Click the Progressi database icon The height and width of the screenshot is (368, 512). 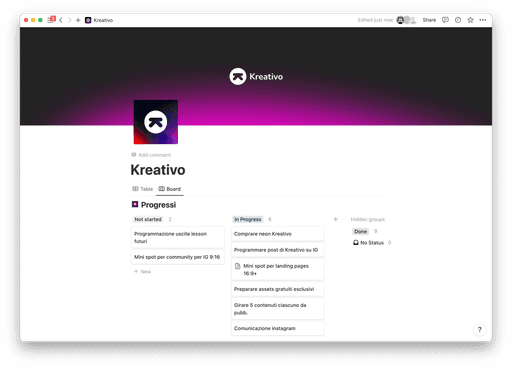[x=135, y=204]
